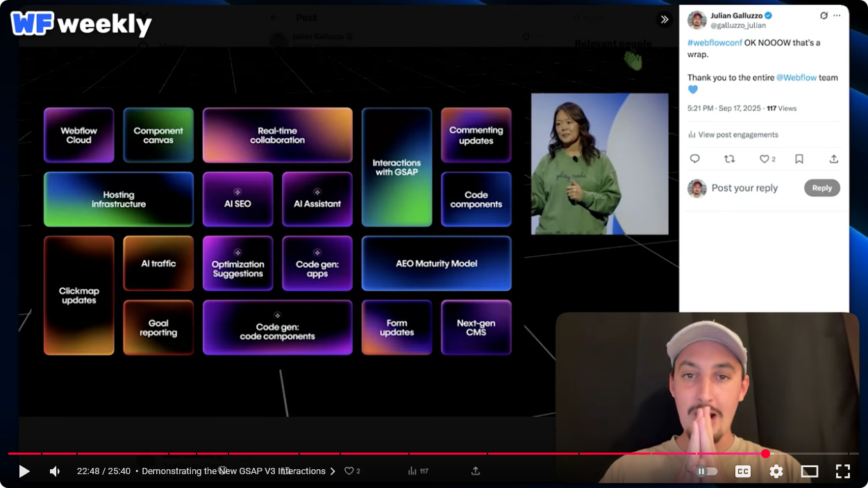Click the reply bubble icon on the tweet
Image resolution: width=868 pixels, height=488 pixels.
pos(694,159)
